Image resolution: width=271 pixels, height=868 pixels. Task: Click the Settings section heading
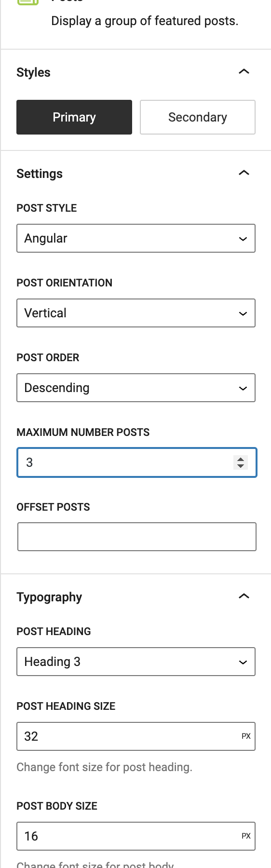[40, 174]
